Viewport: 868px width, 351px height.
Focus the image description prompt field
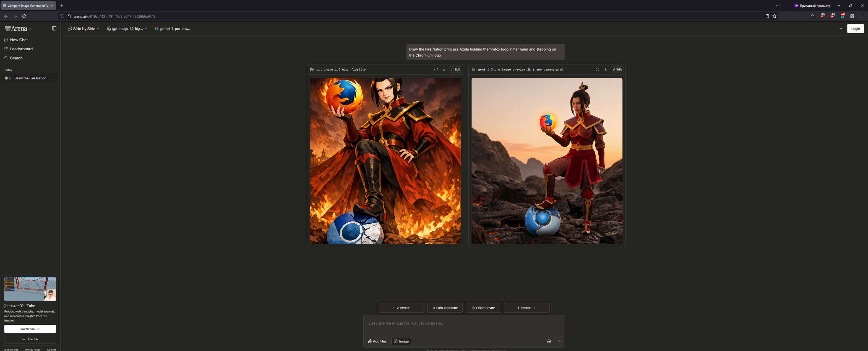(x=463, y=323)
